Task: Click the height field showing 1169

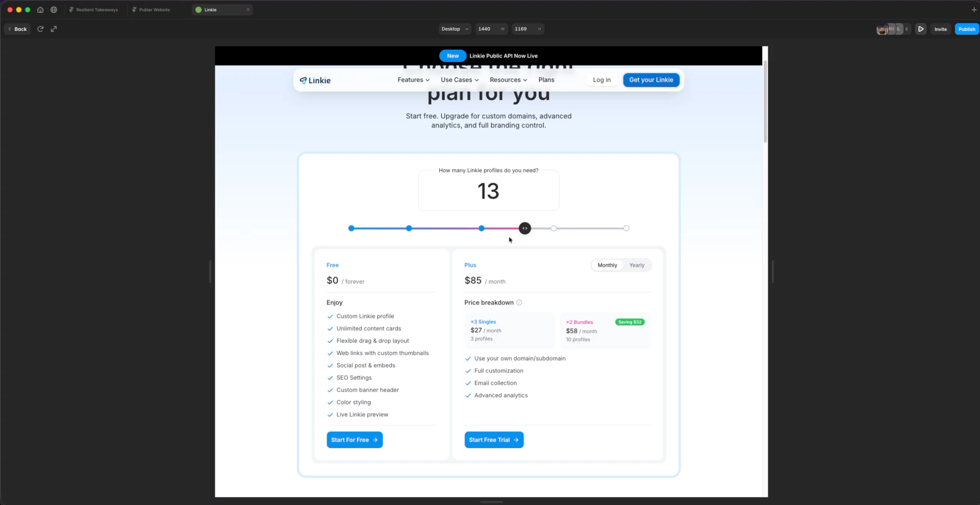Action: point(528,29)
